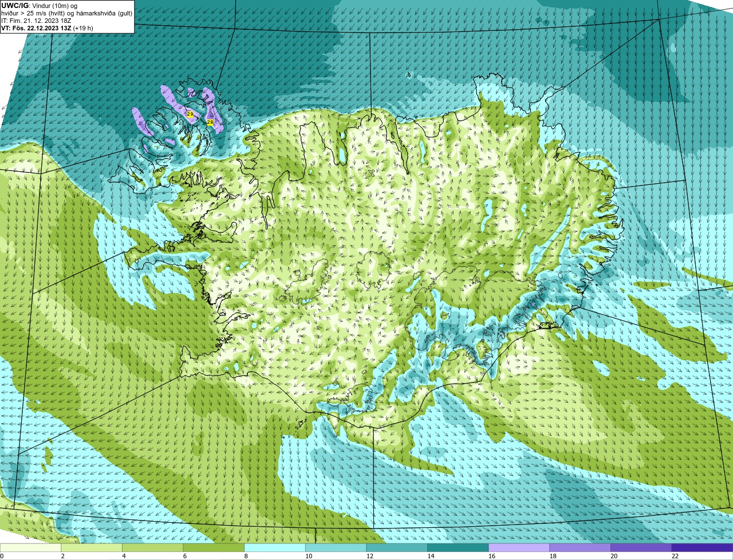
Task: Pick the 12–14 m/s teal swatch
Action: (x=397, y=547)
